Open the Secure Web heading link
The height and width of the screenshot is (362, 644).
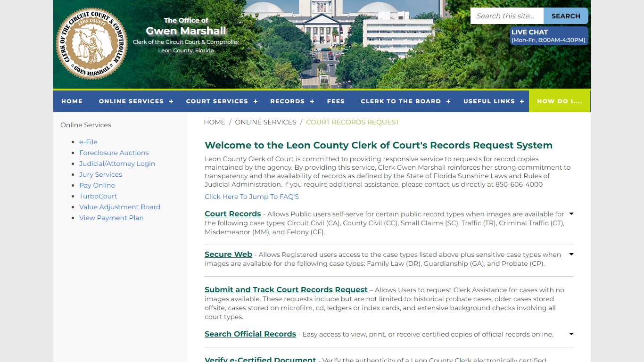pyautogui.click(x=228, y=255)
